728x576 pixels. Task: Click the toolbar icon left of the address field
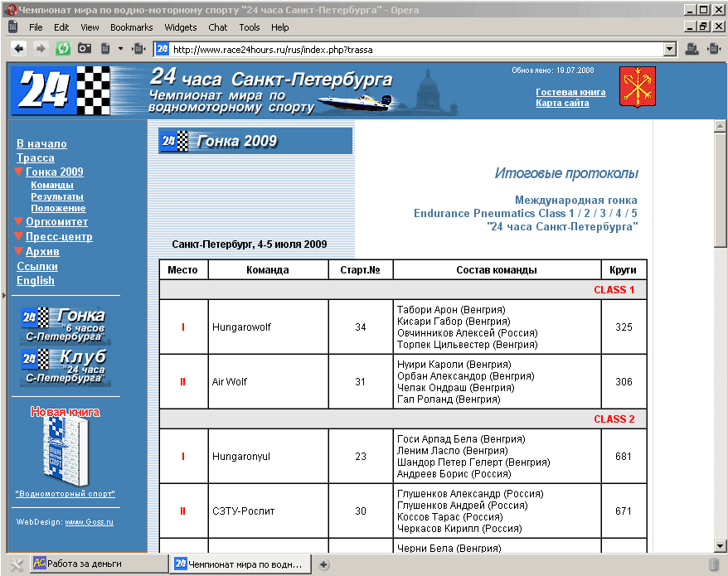coord(138,48)
